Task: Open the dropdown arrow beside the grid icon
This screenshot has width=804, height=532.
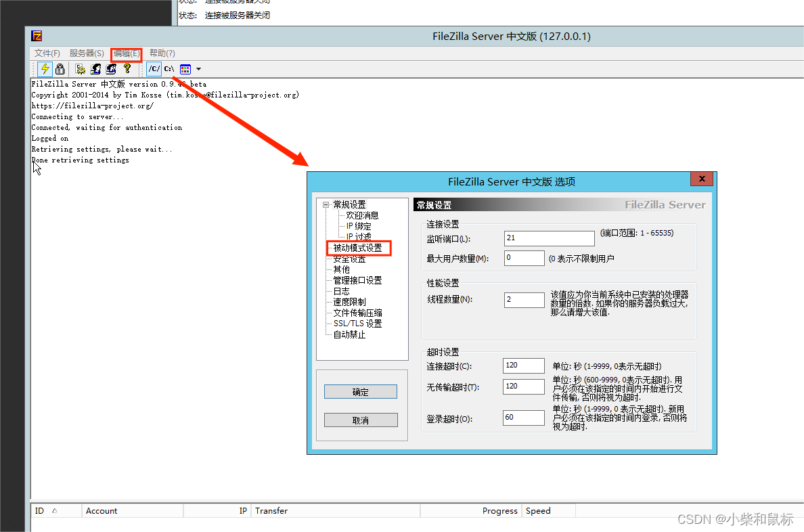Action: pos(198,69)
